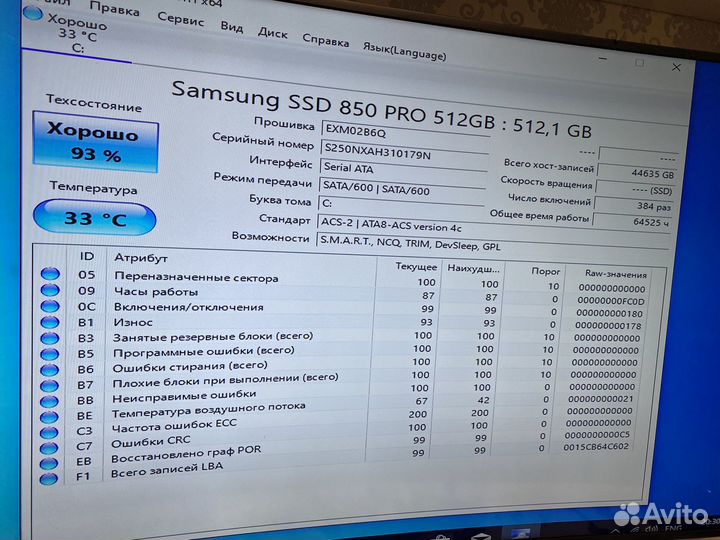Click the Samsung SSD 850 PRO 512GB title
The image size is (720, 540).
(382, 109)
